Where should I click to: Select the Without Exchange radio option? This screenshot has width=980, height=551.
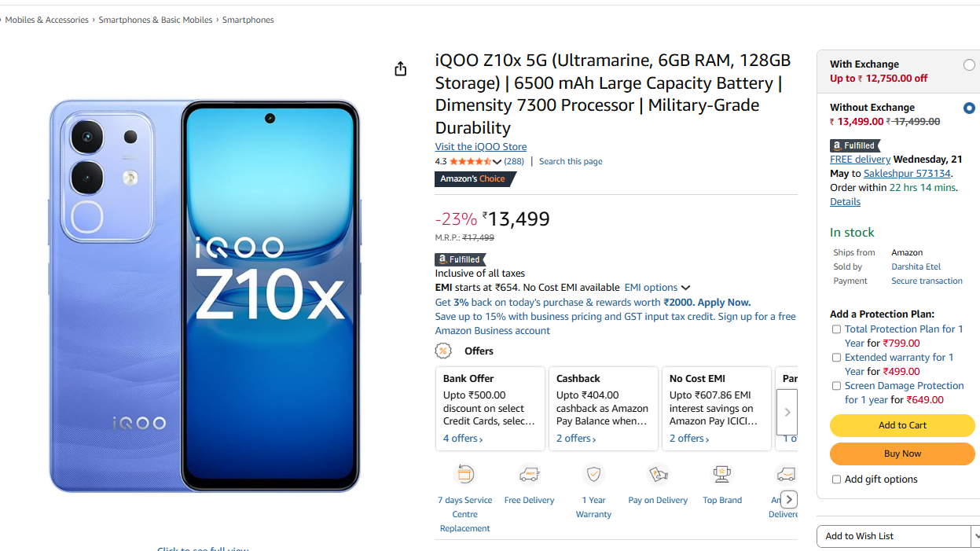(x=969, y=108)
